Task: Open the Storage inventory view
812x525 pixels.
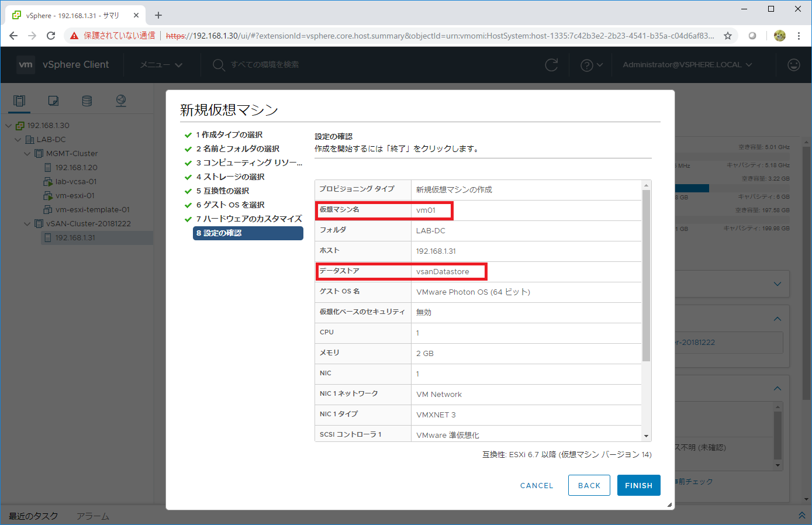Action: [87, 101]
